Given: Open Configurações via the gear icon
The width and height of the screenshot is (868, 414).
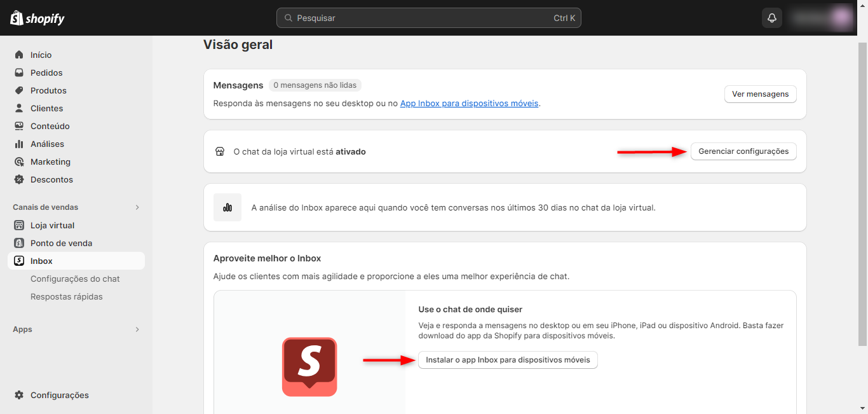Looking at the screenshot, I should 19,395.
